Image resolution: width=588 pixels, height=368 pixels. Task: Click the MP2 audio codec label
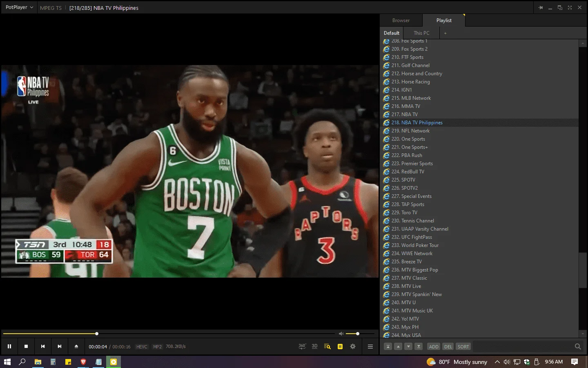click(157, 347)
